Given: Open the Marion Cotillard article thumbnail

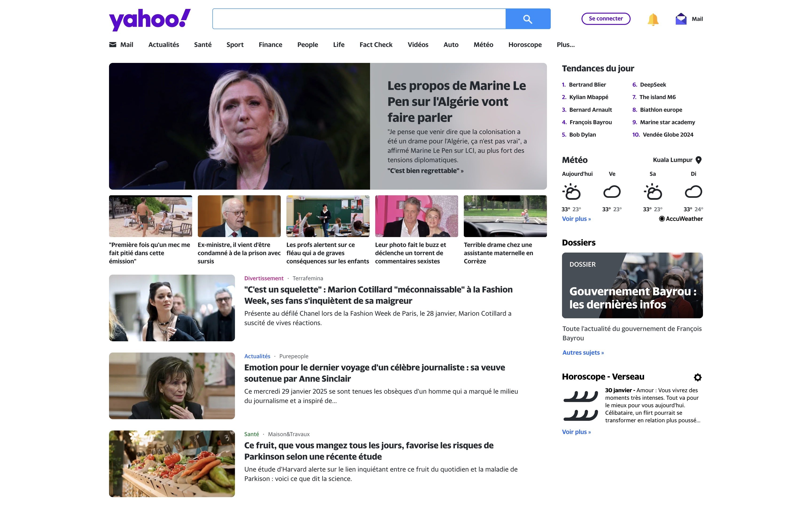Looking at the screenshot, I should coord(172,308).
